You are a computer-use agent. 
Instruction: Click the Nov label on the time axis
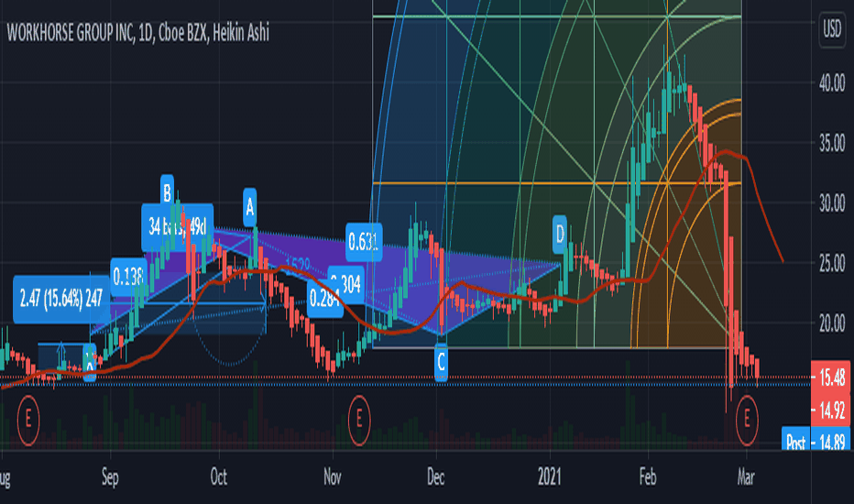[x=333, y=477]
